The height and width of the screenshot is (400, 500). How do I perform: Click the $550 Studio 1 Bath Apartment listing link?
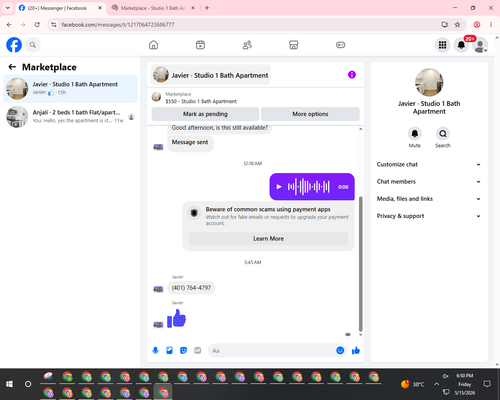click(x=201, y=101)
